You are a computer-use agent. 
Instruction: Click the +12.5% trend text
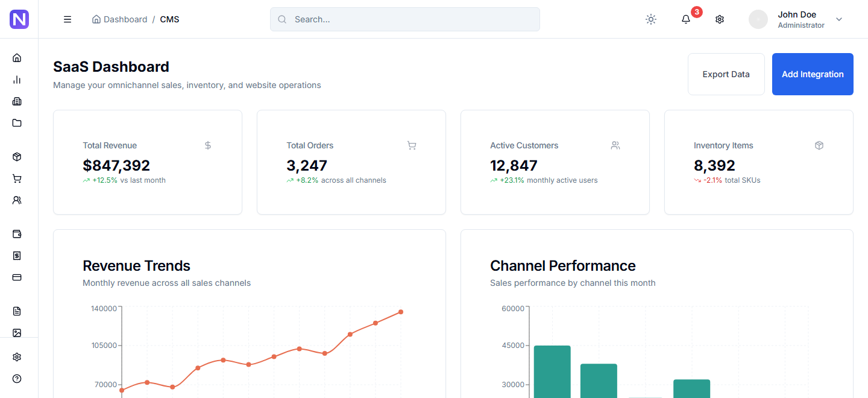click(x=105, y=180)
